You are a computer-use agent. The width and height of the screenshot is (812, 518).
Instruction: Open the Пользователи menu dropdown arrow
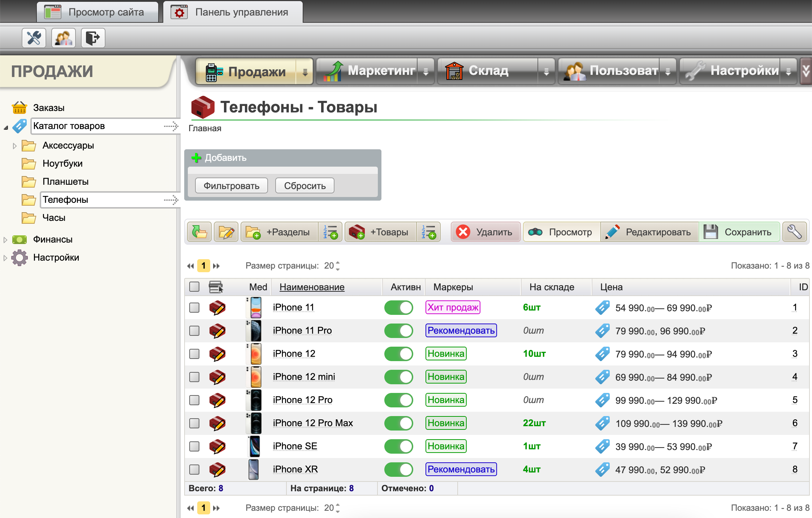click(668, 72)
